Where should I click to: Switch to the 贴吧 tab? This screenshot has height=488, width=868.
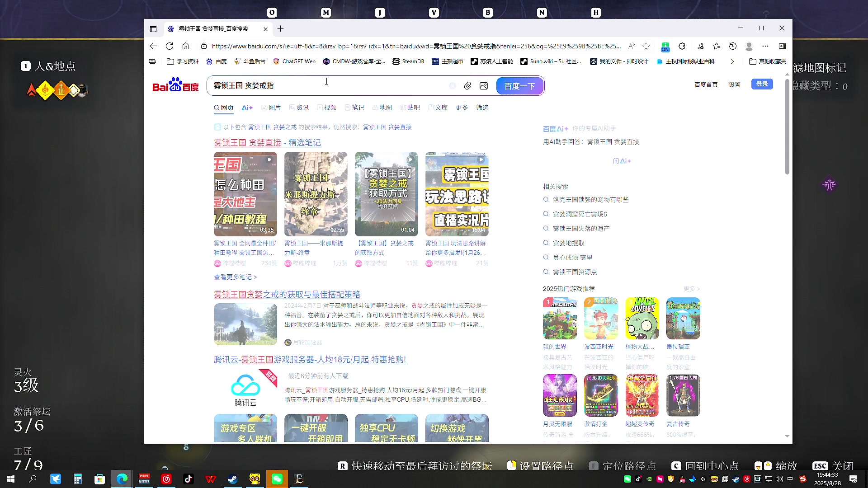click(410, 108)
